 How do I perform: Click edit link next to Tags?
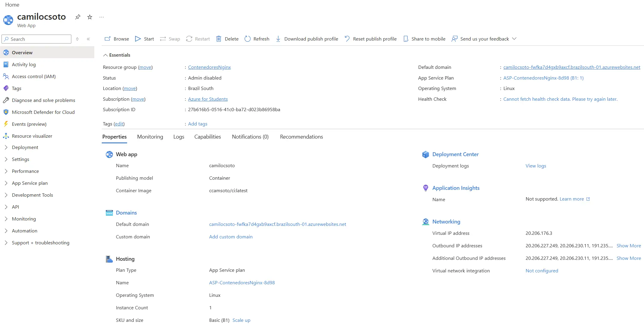119,124
